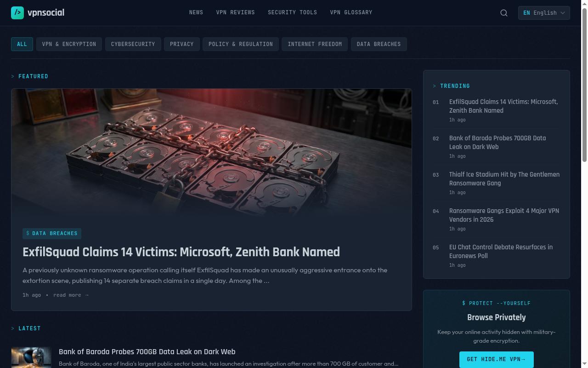Viewport: 588px width, 368px height.
Task: Click the vpnsocial logo icon
Action: point(17,13)
